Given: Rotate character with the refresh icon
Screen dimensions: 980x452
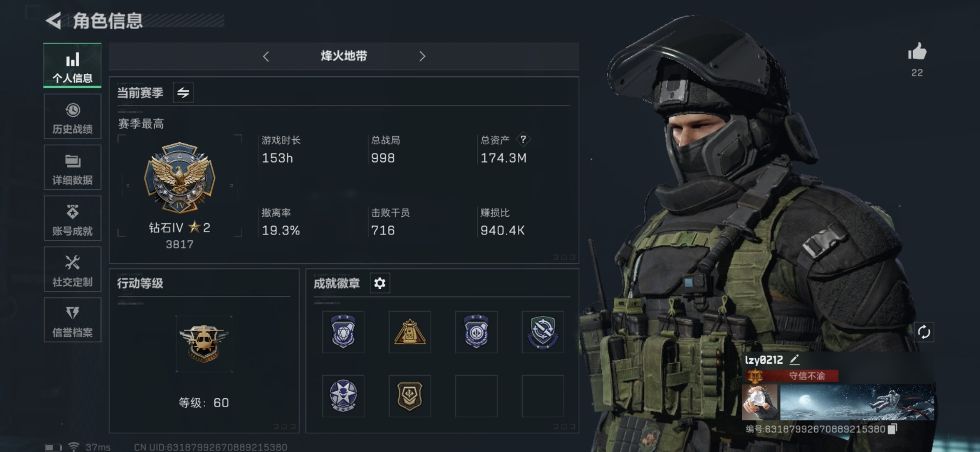Looking at the screenshot, I should click(924, 332).
